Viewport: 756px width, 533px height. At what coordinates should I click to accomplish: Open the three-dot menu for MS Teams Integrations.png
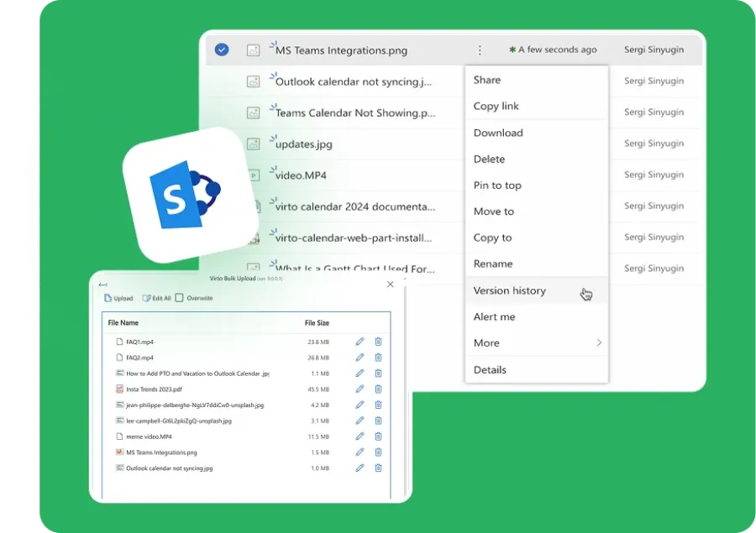pos(480,50)
